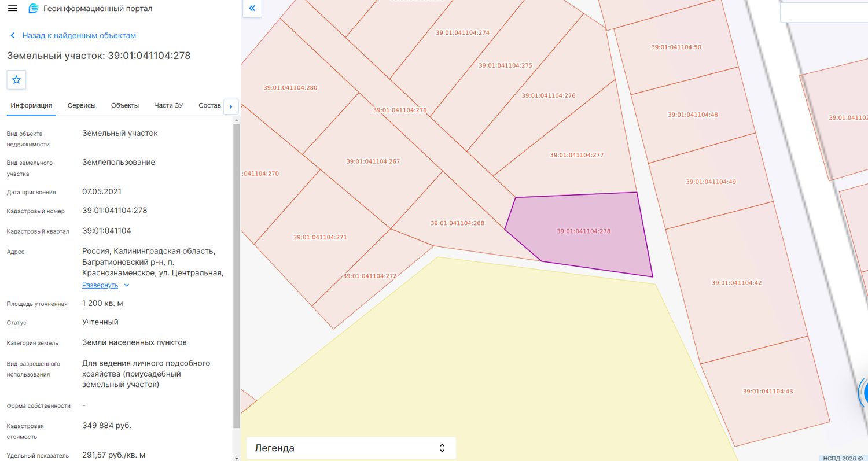Click the status value Учтенный

(x=100, y=322)
